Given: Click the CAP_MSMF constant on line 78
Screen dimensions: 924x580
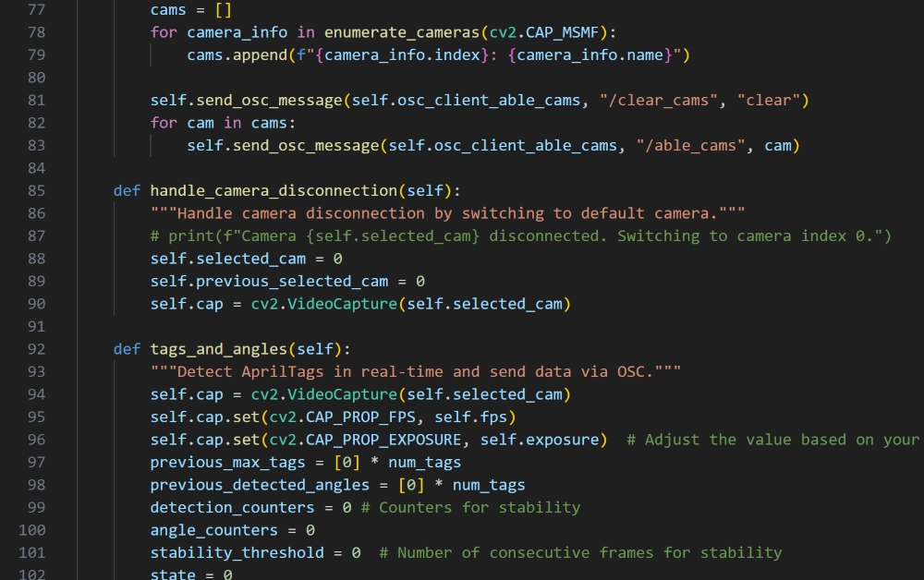Looking at the screenshot, I should [x=565, y=32].
